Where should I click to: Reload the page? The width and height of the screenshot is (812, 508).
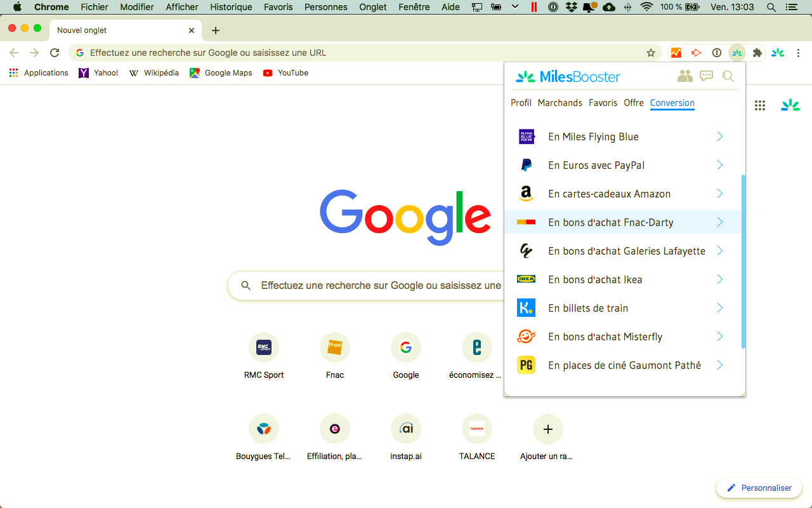coord(55,53)
